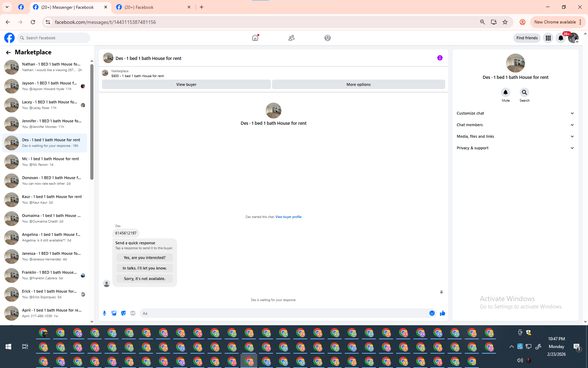This screenshot has width=588, height=368.
Task: Choose a GIF with the GIF icon
Action: (133, 313)
